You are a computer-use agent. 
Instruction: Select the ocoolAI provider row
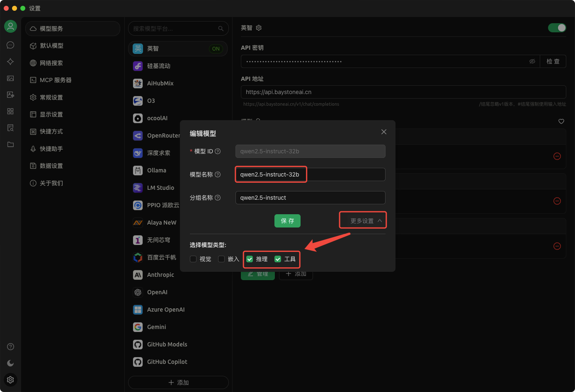178,118
